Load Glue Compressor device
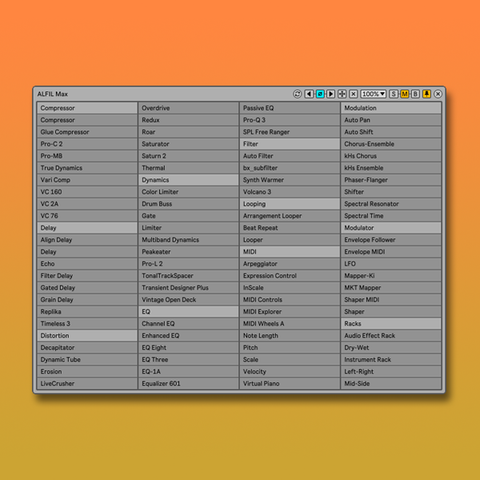This screenshot has height=480, width=480. click(87, 132)
